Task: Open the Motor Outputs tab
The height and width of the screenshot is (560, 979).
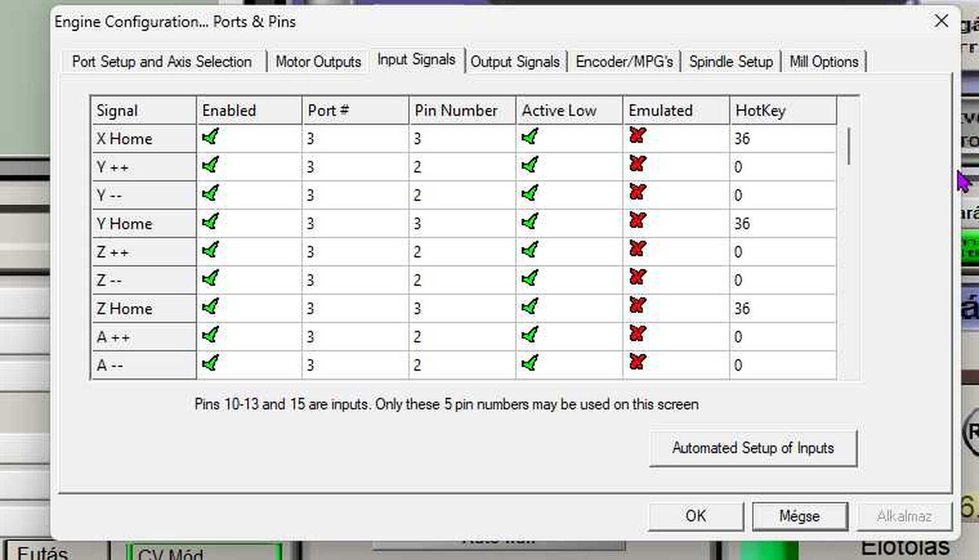Action: (x=318, y=62)
